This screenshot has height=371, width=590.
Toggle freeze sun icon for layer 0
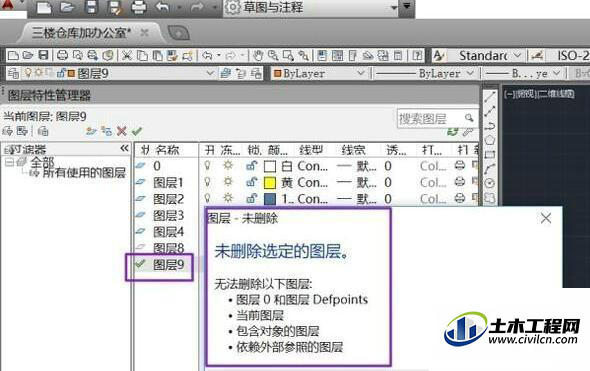(228, 165)
